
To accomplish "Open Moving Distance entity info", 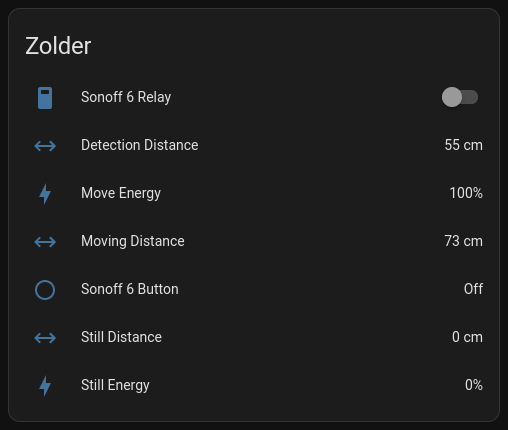I will pyautogui.click(x=133, y=241).
